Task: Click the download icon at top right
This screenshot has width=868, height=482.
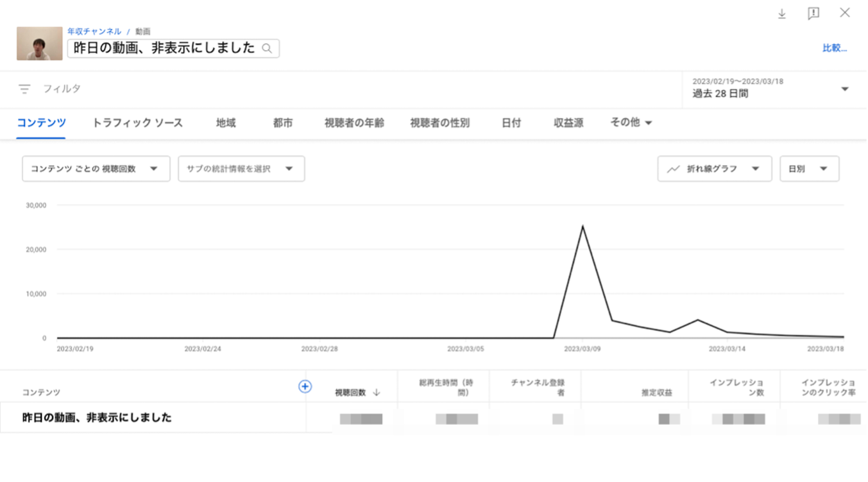Action: (781, 14)
